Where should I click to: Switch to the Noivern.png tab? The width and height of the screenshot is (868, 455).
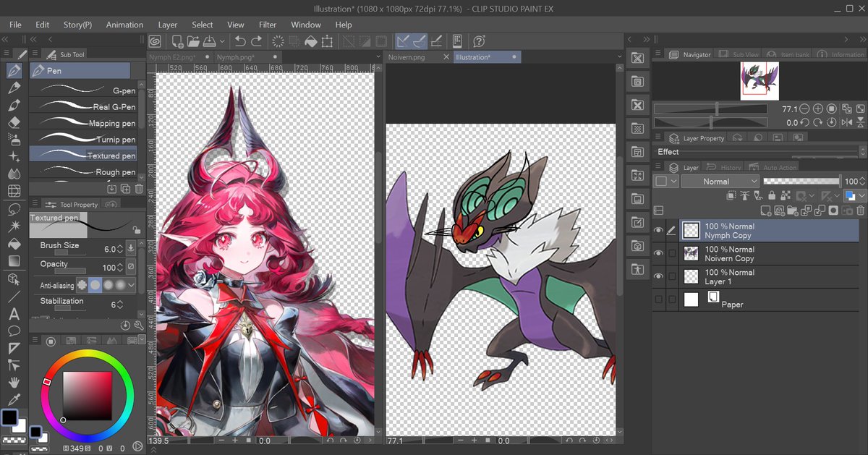pyautogui.click(x=407, y=57)
